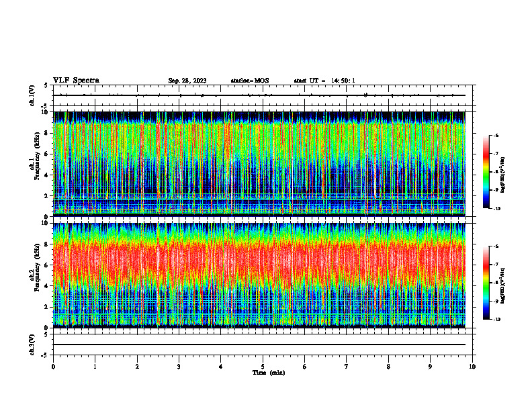This screenshot has height=411, width=532.
Task: Click the ch.1 voltage waveform trace
Action: [x=259, y=95]
